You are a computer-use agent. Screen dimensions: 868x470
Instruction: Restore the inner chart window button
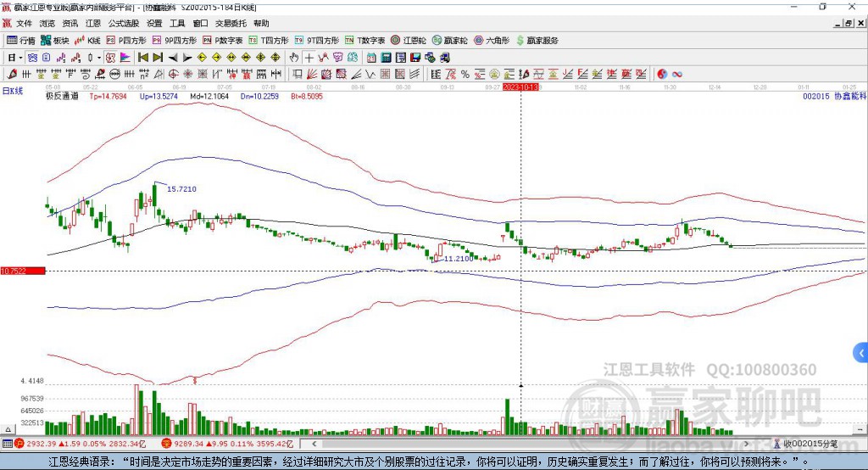pos(848,23)
